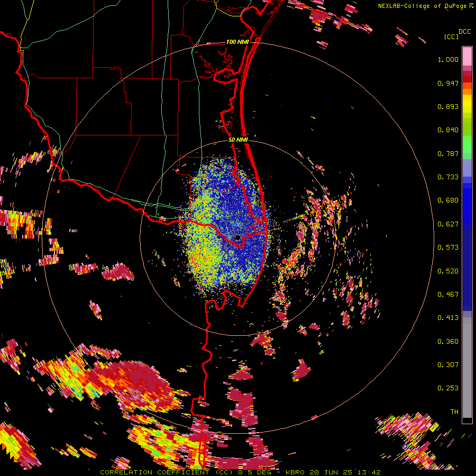The width and height of the screenshot is (476, 476).
Task: Click the black KBRO radar site marker
Action: tap(237, 237)
